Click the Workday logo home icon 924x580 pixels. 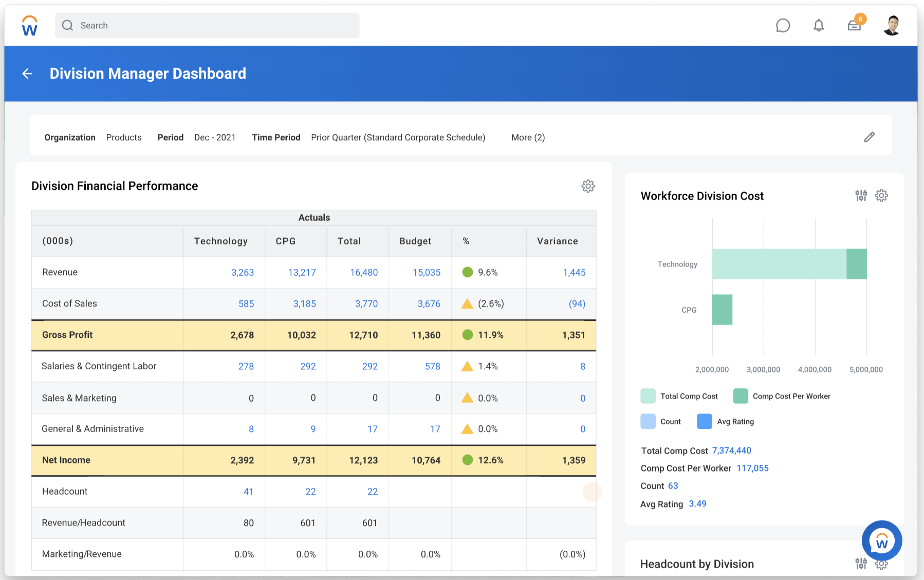click(30, 26)
